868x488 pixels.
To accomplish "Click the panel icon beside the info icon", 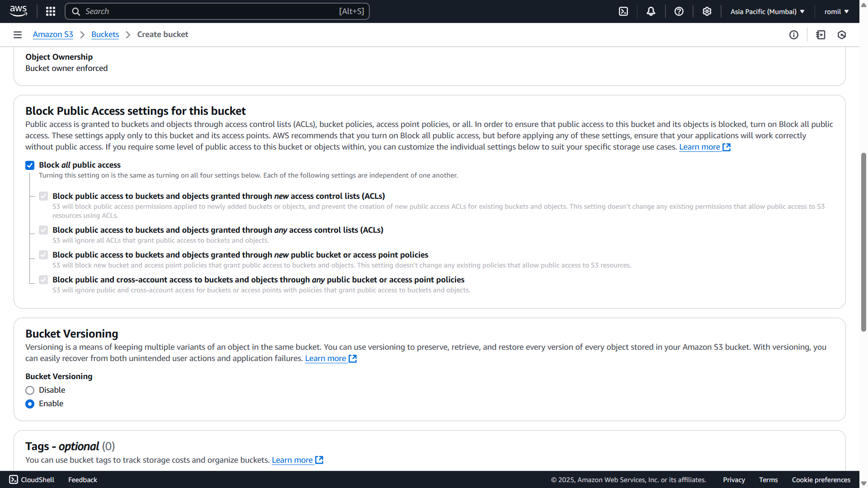I will tap(821, 35).
